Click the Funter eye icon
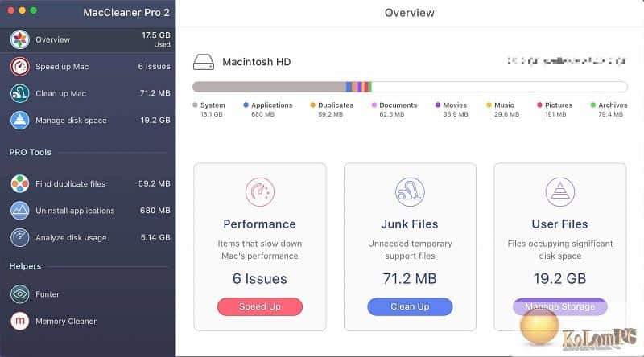The height and width of the screenshot is (357, 644). tap(19, 293)
